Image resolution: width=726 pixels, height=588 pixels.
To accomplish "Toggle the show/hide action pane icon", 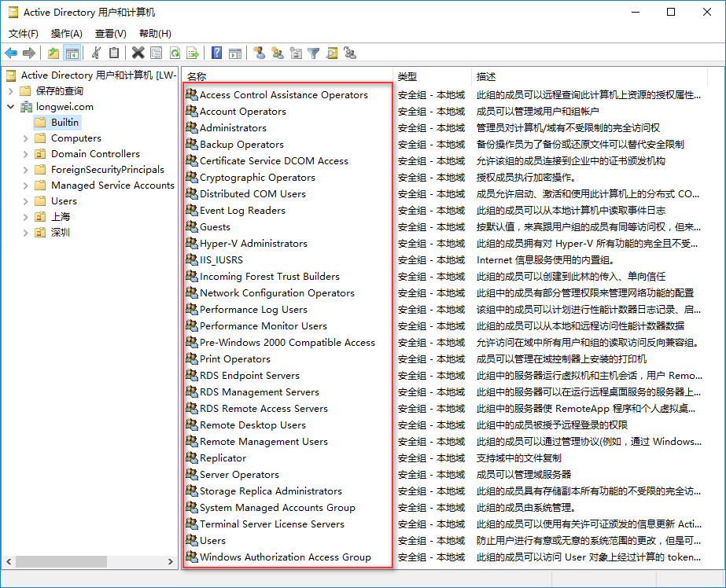I will (x=235, y=53).
